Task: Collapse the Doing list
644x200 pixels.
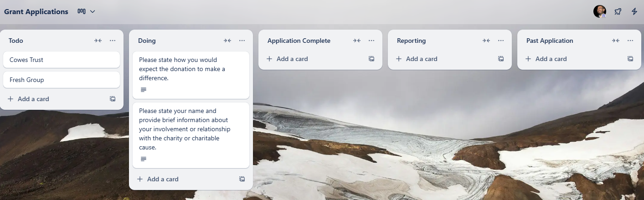Action: [227, 41]
